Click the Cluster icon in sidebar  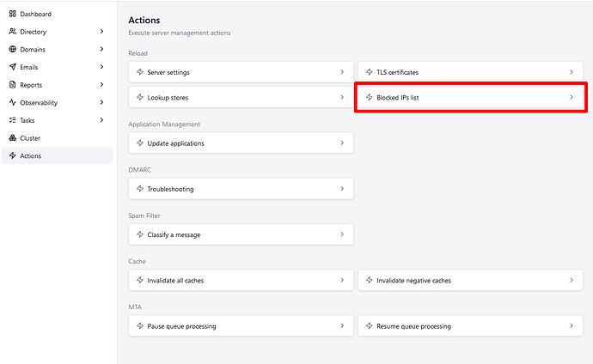coord(13,138)
